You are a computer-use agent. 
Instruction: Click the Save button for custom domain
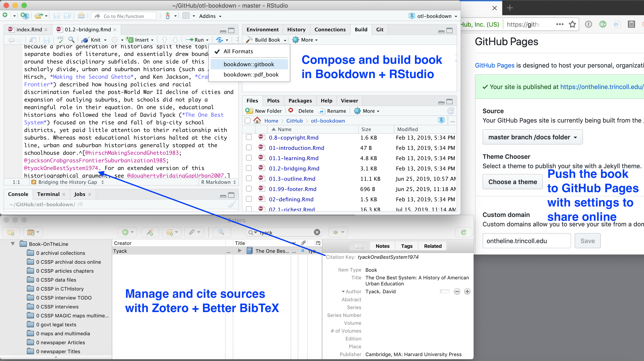point(587,241)
